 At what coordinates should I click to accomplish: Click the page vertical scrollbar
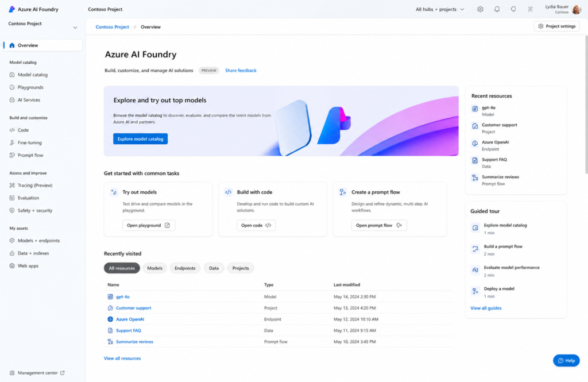[x=586, y=105]
